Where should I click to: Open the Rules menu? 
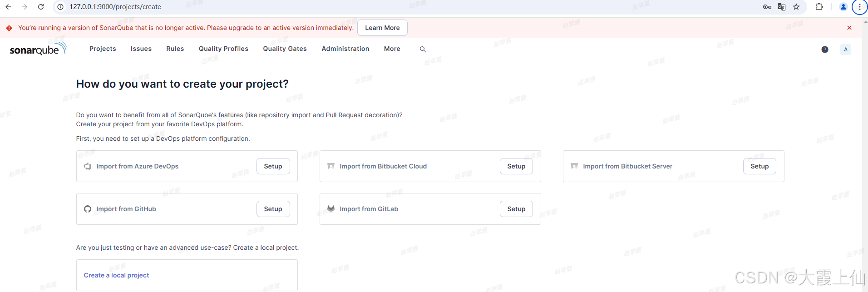[x=175, y=49]
